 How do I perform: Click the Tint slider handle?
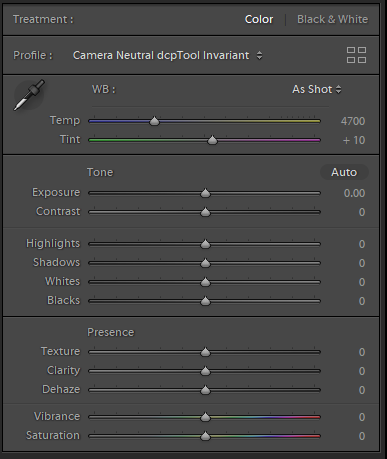212,140
